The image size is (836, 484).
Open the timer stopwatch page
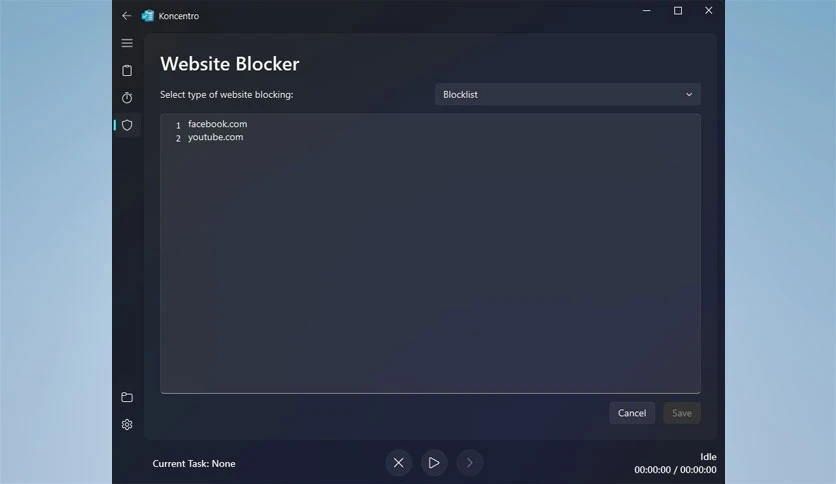(x=127, y=98)
